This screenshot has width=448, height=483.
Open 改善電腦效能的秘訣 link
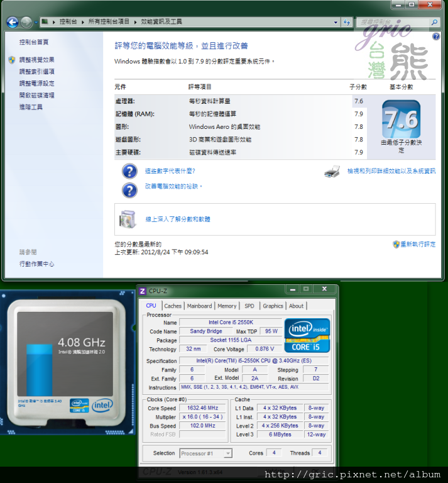tap(173, 186)
